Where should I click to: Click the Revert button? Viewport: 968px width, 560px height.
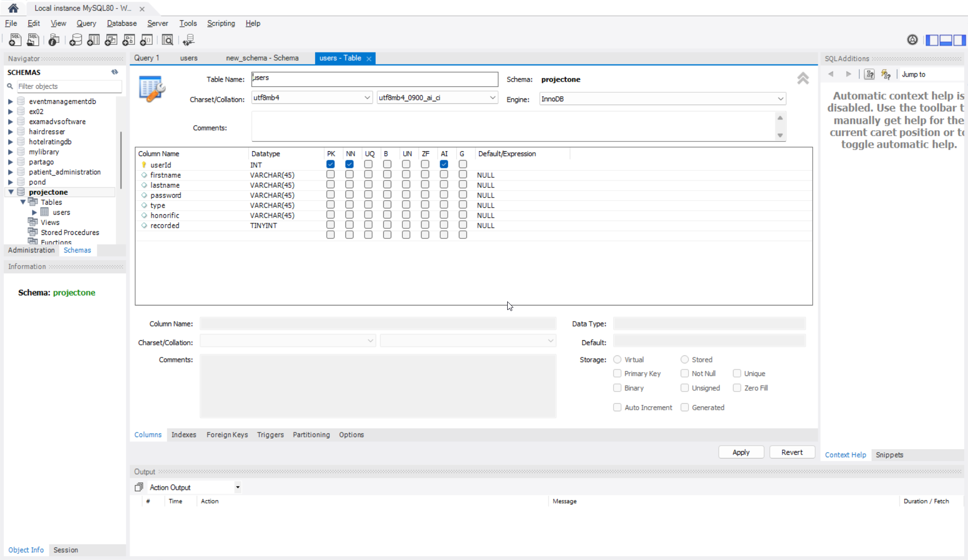pyautogui.click(x=792, y=452)
